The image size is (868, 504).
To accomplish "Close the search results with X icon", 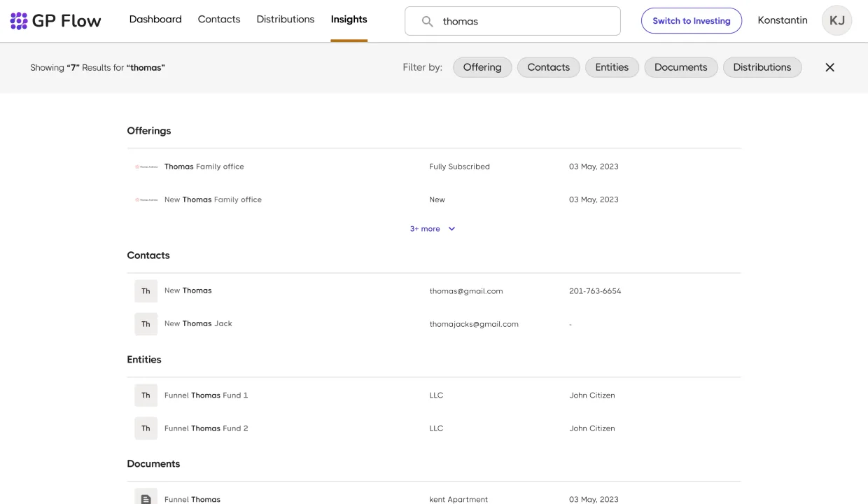I will (x=829, y=67).
